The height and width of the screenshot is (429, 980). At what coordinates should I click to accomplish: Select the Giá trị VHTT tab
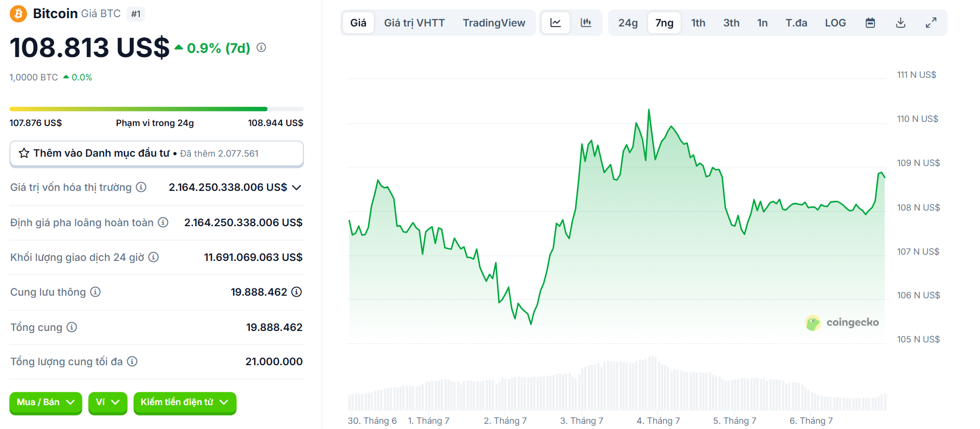(414, 23)
